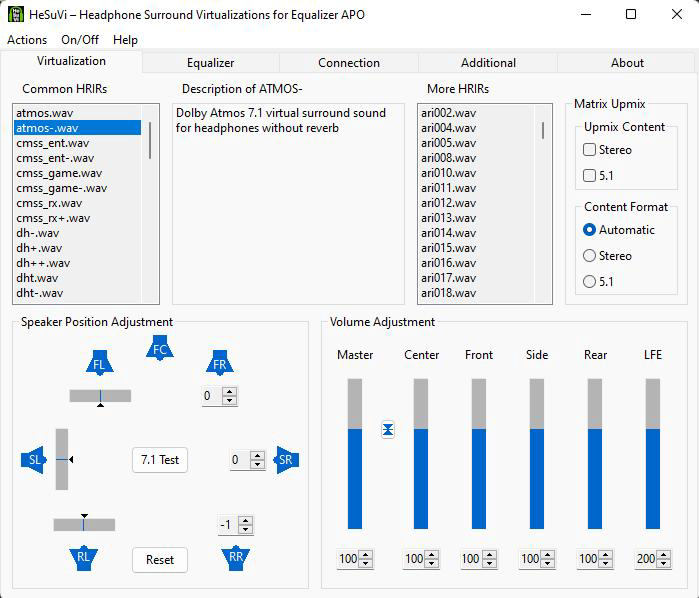Click the Side volume slider
Image resolution: width=699 pixels, height=598 pixels.
pos(537,454)
